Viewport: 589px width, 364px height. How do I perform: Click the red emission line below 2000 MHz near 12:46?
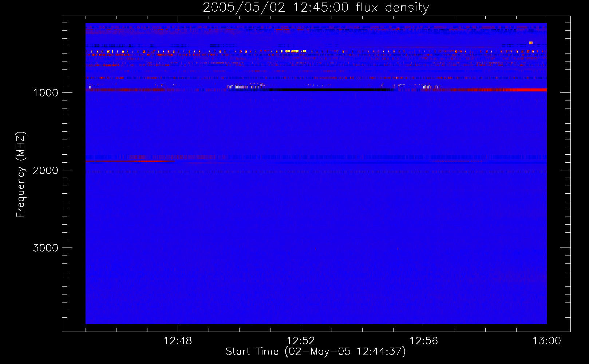[129, 161]
